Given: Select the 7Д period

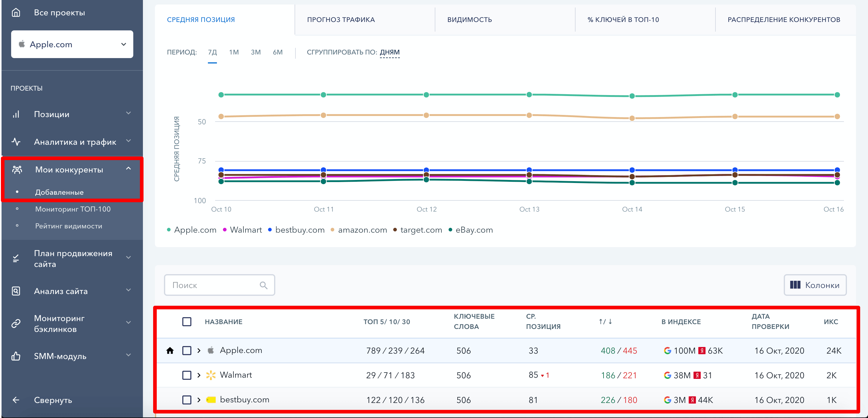Looking at the screenshot, I should point(212,52).
